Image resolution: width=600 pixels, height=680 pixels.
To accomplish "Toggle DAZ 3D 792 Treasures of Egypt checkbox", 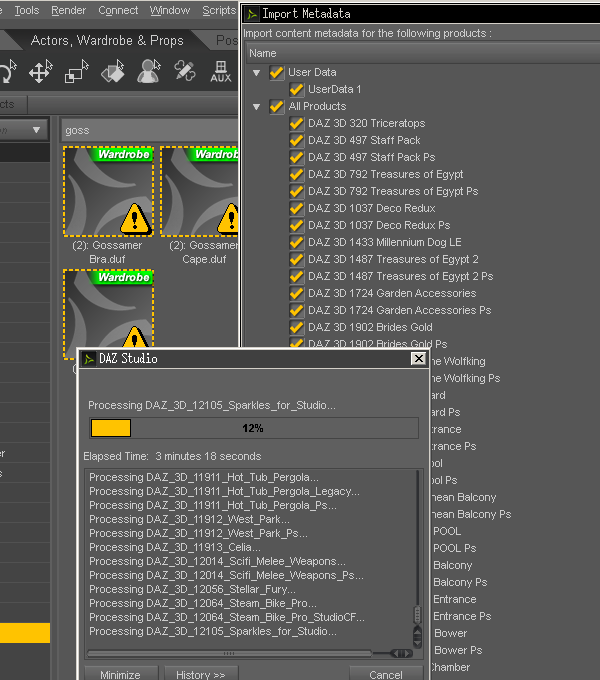I will click(296, 174).
